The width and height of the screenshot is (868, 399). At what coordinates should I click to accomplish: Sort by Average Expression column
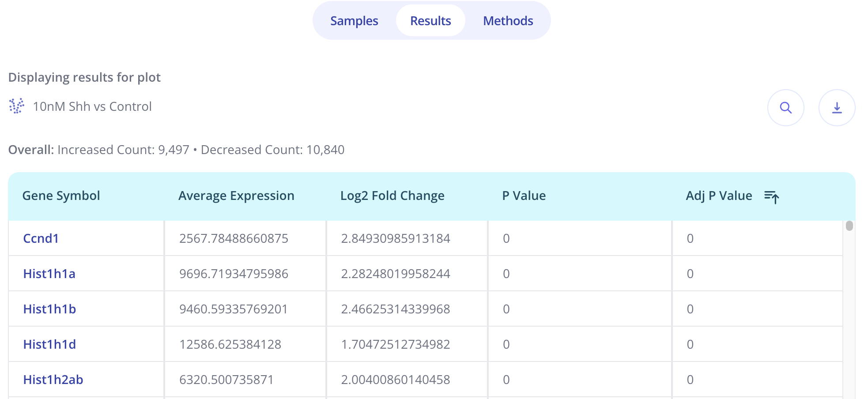236,196
